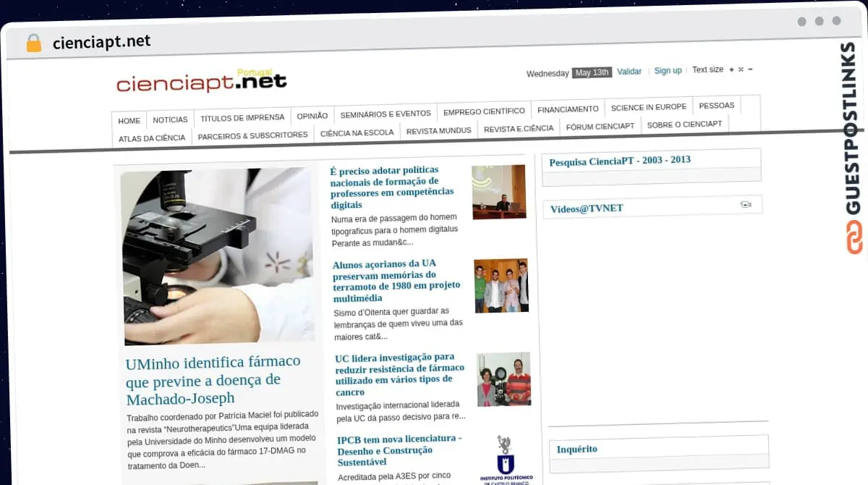
Task: Select the OPINIÃO menu item
Action: pos(312,116)
